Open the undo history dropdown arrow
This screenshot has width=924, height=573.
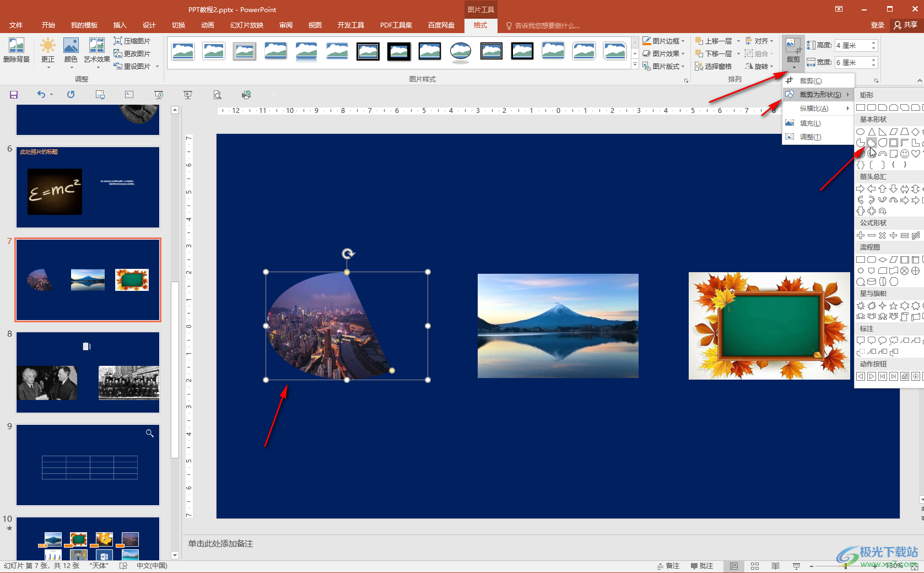[52, 95]
